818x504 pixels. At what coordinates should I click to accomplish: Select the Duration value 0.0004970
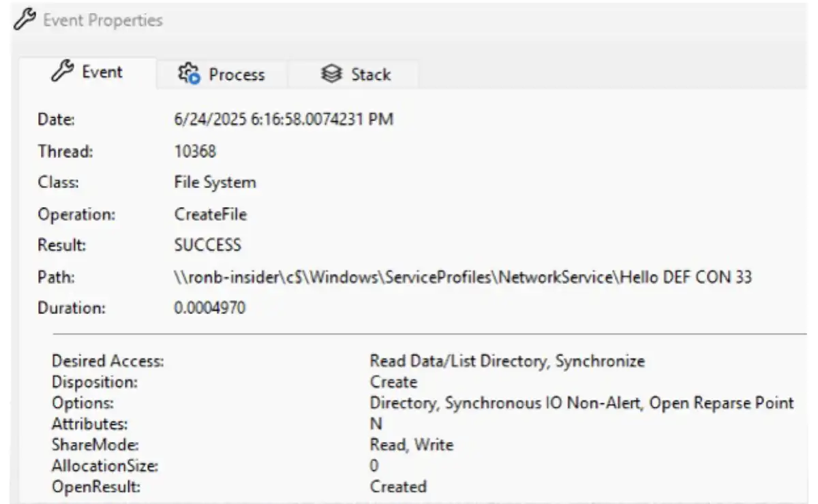click(210, 308)
